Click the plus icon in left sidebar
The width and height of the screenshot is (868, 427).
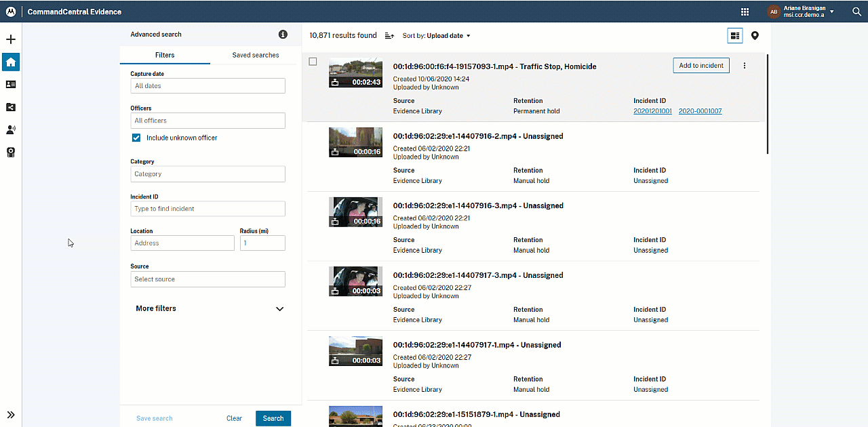click(x=11, y=39)
